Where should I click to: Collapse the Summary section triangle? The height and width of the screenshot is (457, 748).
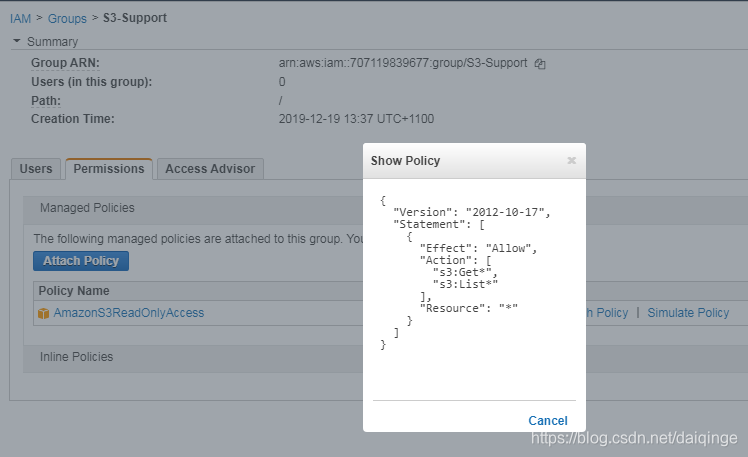pyautogui.click(x=17, y=41)
